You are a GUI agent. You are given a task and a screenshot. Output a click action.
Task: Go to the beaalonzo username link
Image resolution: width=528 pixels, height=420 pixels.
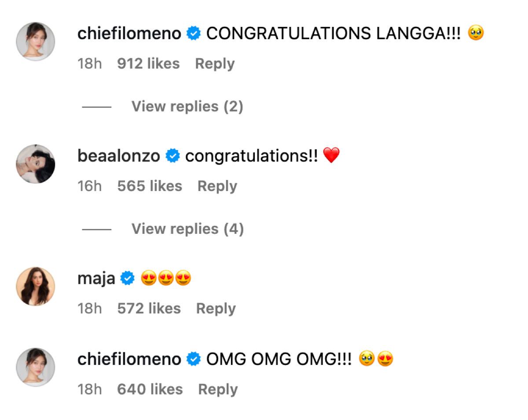[x=118, y=156]
